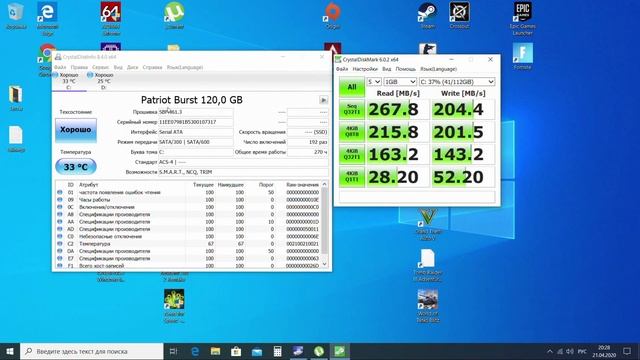The image size is (640, 360).
Task: Click the SATA/300 | SATA/600 transfer mode field
Action: pos(196,142)
